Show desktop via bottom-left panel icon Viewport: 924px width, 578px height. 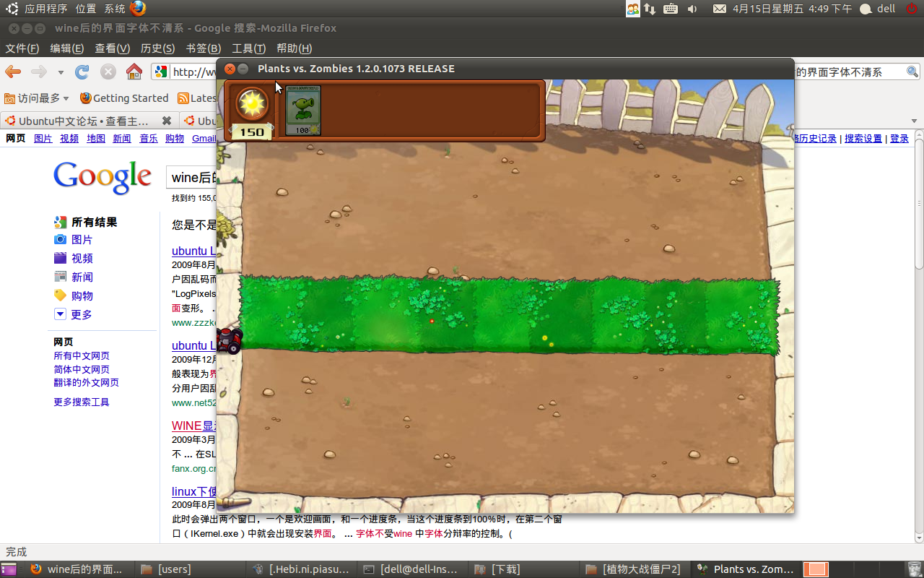tap(9, 569)
